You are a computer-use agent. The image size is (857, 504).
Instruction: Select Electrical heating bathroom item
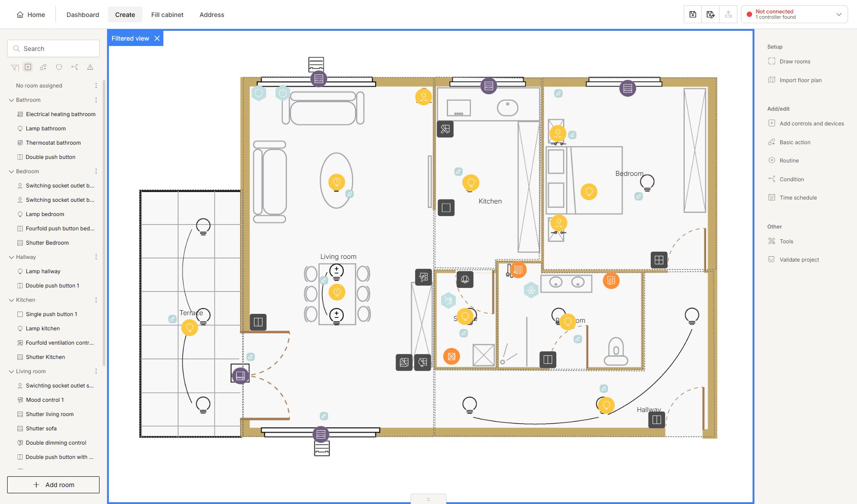point(56,114)
